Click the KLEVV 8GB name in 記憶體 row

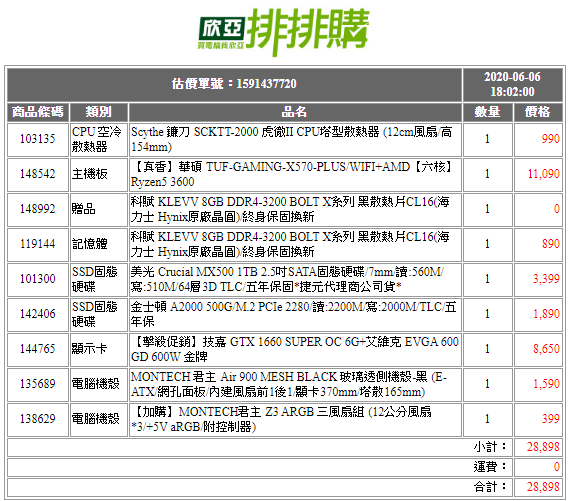[290, 244]
